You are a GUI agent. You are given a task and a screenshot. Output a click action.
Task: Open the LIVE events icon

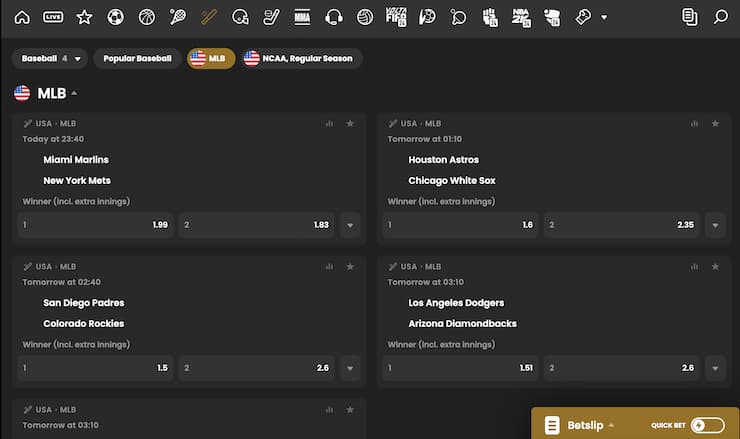click(53, 17)
